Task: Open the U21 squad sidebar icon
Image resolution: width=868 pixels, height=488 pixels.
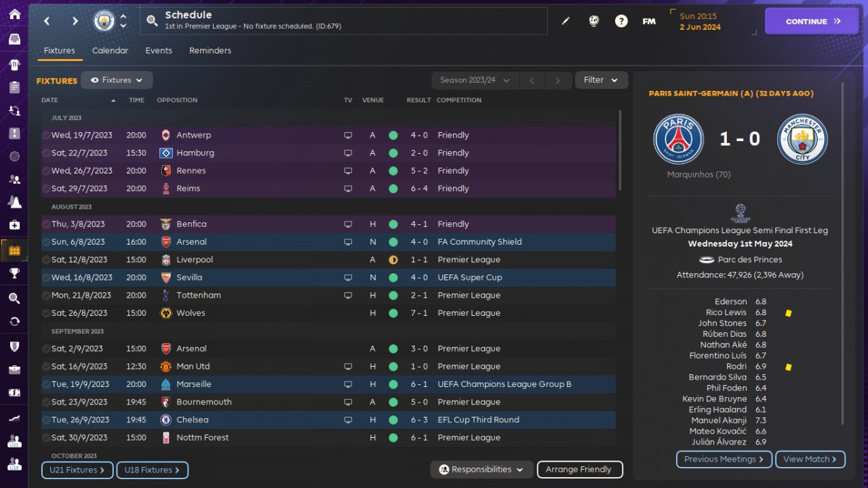Action: (x=14, y=442)
